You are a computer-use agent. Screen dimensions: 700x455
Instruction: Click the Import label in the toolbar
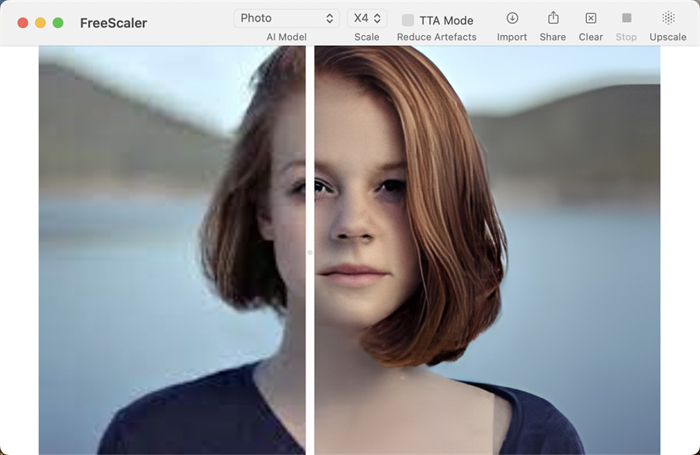512,37
